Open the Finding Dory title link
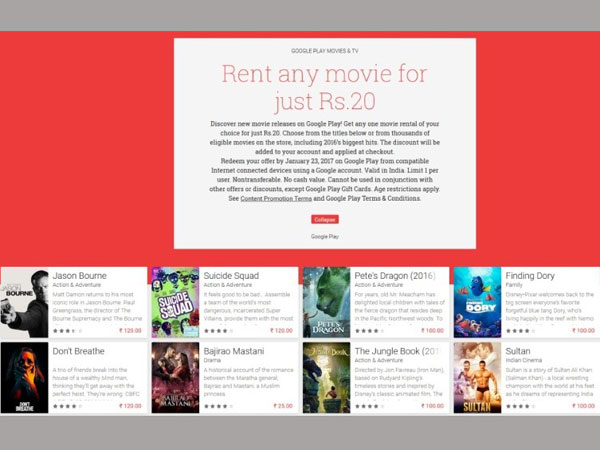 pyautogui.click(x=530, y=276)
